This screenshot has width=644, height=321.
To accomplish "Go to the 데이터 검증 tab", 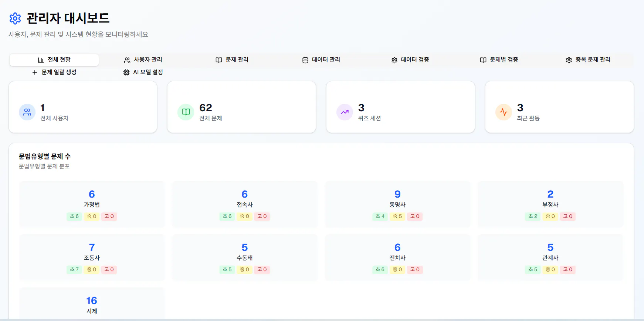I will [410, 60].
